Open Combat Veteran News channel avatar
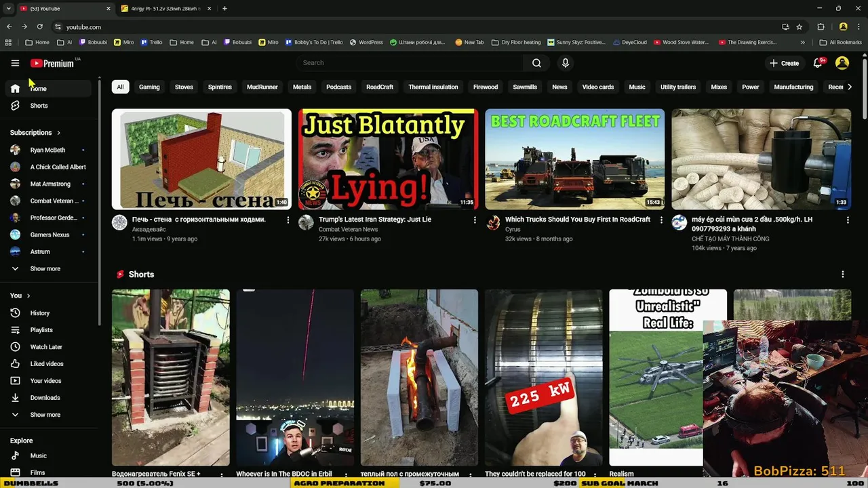Screen dimensions: 868x488 pyautogui.click(x=306, y=222)
